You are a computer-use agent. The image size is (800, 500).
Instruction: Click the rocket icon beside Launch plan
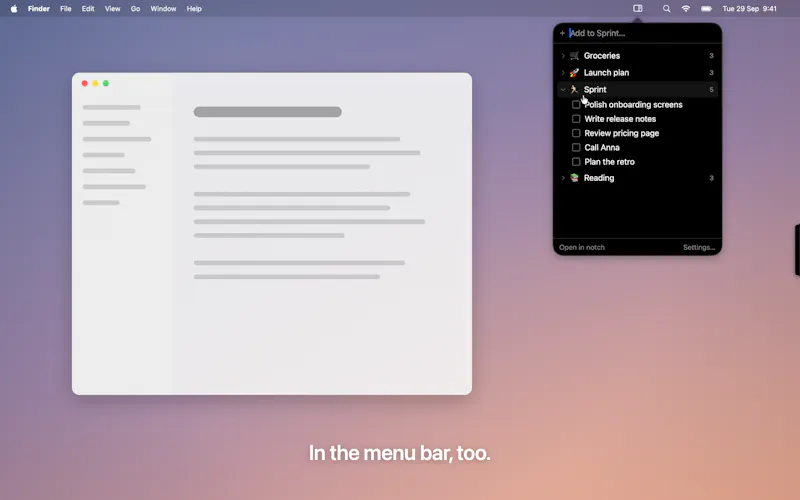click(x=574, y=72)
